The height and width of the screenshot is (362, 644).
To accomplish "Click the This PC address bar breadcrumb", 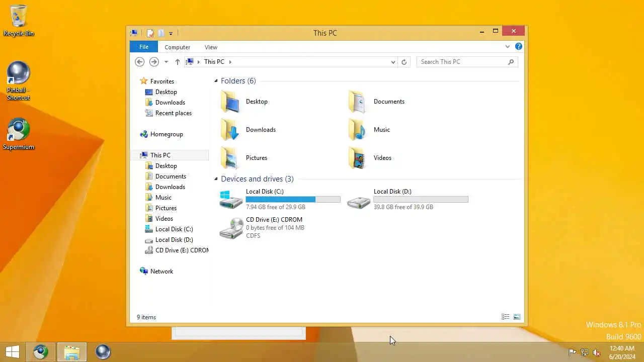I will point(214,62).
